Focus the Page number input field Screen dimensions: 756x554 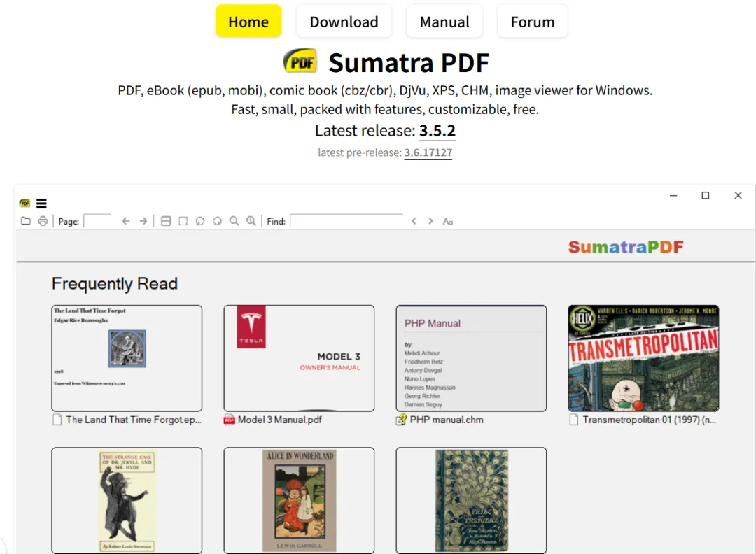98,220
